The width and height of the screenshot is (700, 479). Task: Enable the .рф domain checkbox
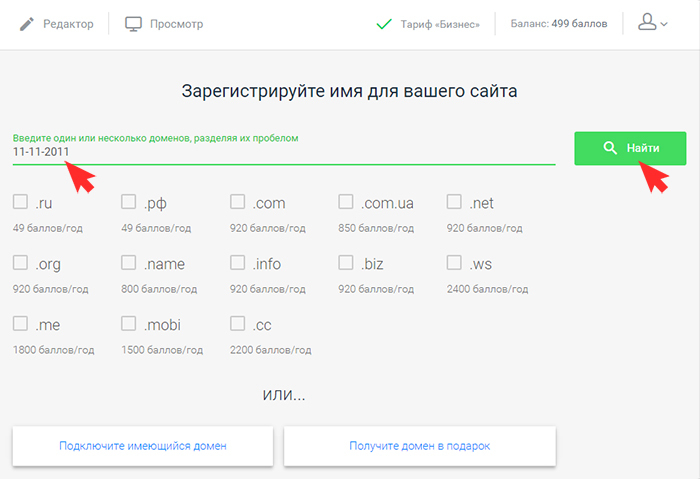[x=129, y=202]
